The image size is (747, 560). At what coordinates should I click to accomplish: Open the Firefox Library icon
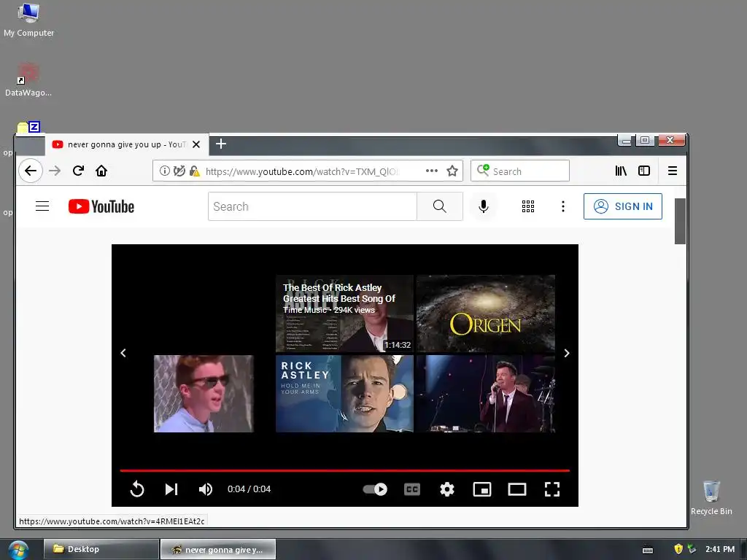click(621, 171)
